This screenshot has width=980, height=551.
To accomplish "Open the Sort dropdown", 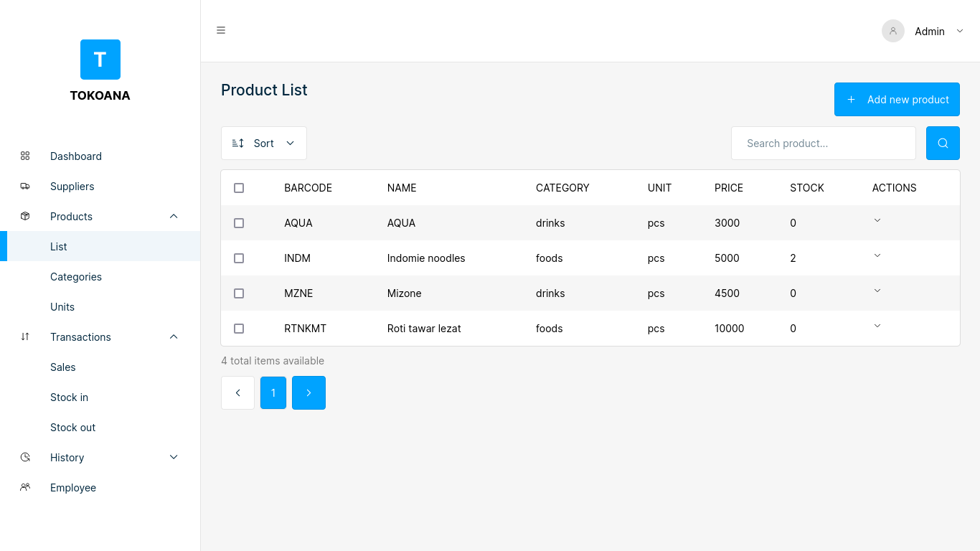I will coord(263,143).
